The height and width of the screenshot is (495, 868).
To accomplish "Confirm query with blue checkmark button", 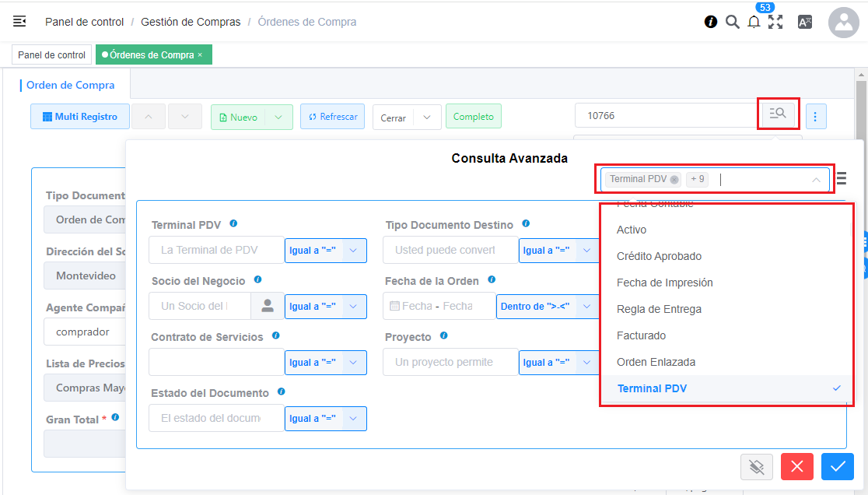I will [837, 466].
